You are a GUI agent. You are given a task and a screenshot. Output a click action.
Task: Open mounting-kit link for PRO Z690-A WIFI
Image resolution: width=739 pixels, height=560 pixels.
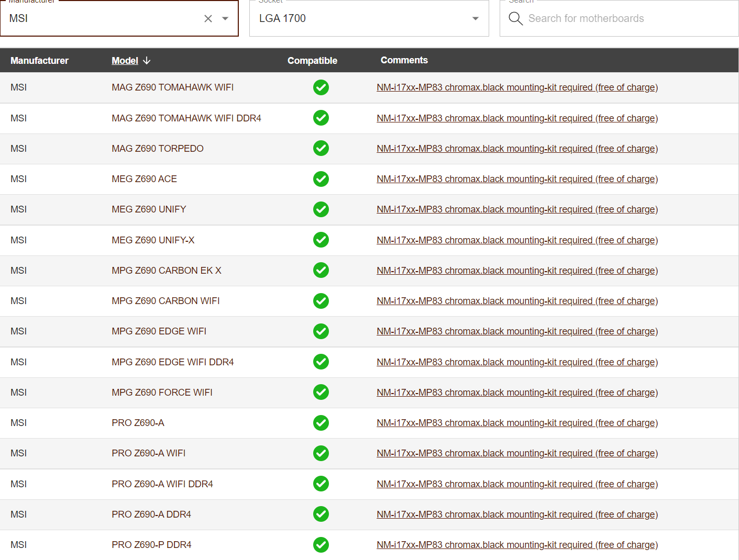click(x=517, y=453)
